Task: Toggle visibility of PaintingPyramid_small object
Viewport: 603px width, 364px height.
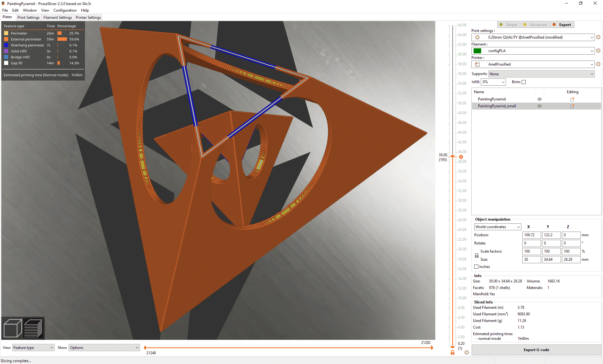Action: tap(540, 106)
